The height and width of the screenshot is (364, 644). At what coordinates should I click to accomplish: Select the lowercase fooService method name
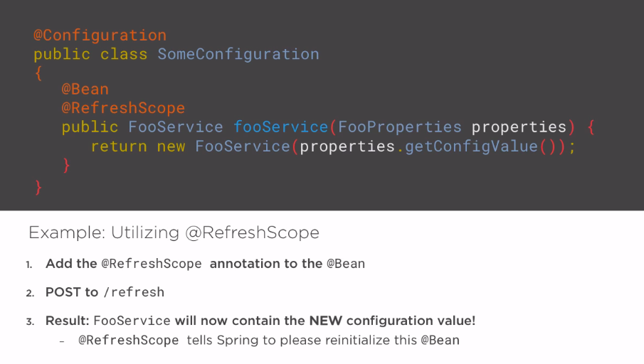click(280, 127)
